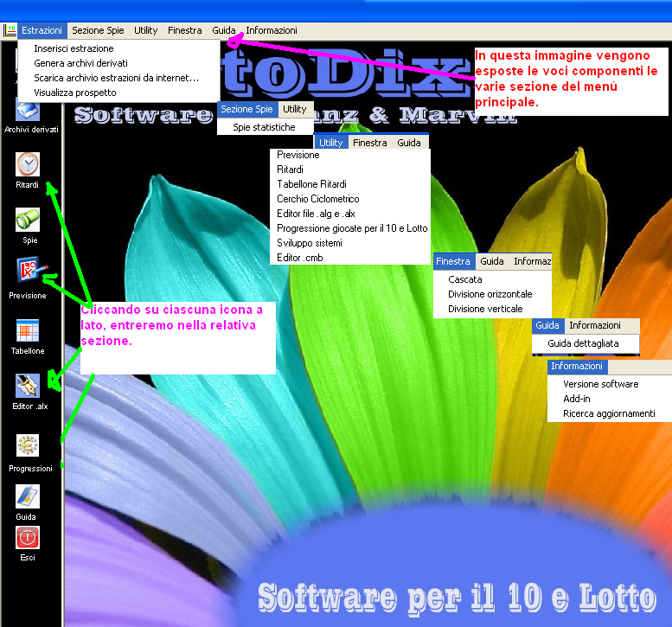This screenshot has width=672, height=627.
Task: Open Finestra in the main menu bar
Action: [185, 30]
